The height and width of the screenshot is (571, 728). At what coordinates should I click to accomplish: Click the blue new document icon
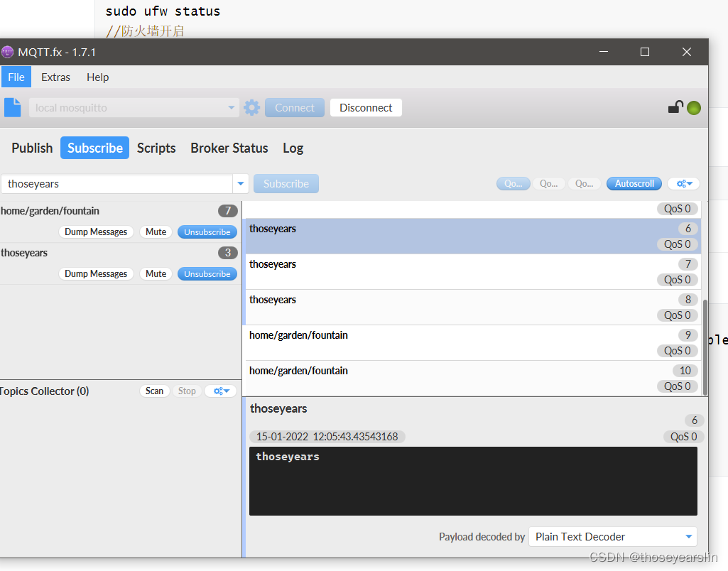(x=13, y=108)
